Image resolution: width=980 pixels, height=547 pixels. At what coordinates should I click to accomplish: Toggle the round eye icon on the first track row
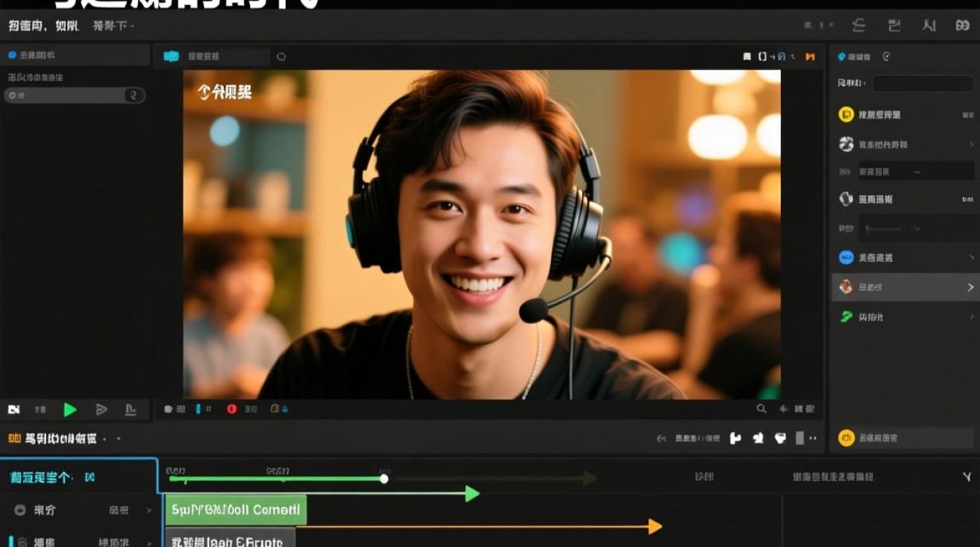(20, 510)
